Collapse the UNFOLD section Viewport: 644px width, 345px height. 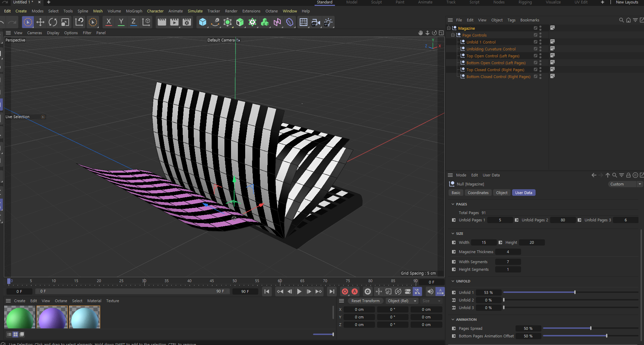coord(453,281)
